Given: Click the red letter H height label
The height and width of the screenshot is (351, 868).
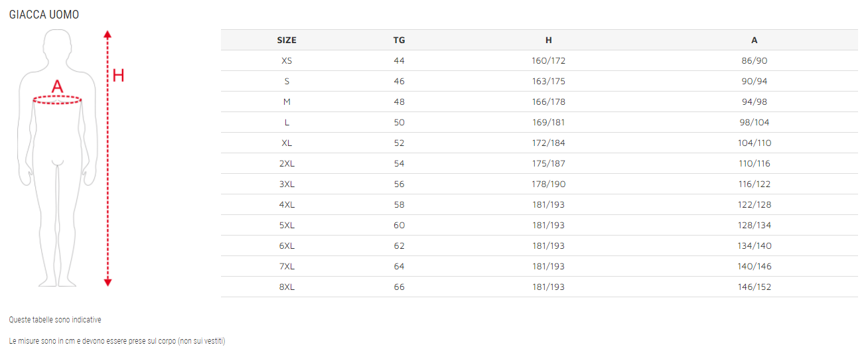Looking at the screenshot, I should [118, 76].
